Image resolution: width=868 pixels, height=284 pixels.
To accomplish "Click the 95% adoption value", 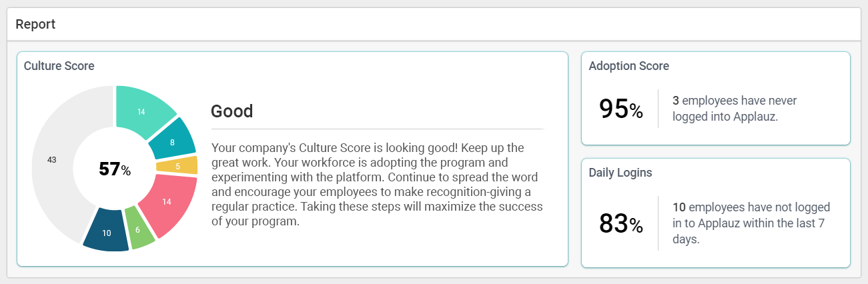I will (x=620, y=109).
